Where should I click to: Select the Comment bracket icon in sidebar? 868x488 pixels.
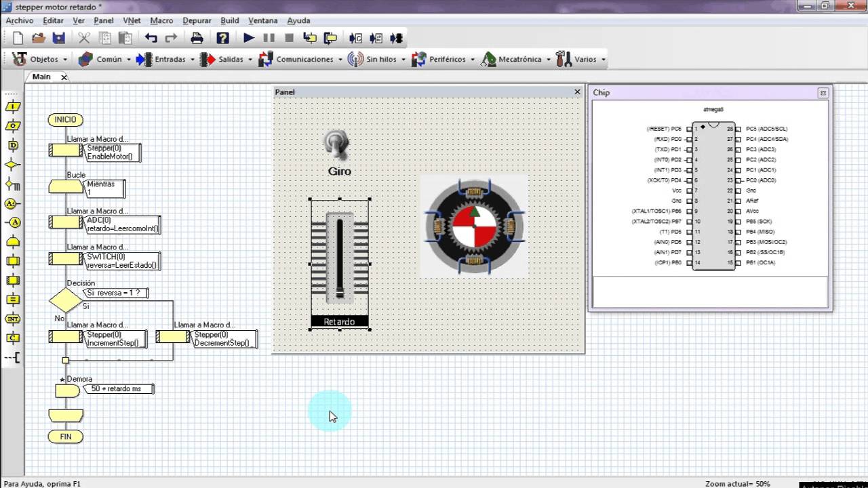pyautogui.click(x=12, y=357)
